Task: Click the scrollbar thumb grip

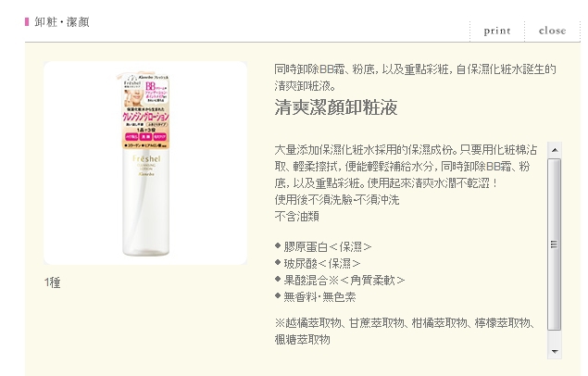Action: [x=554, y=244]
